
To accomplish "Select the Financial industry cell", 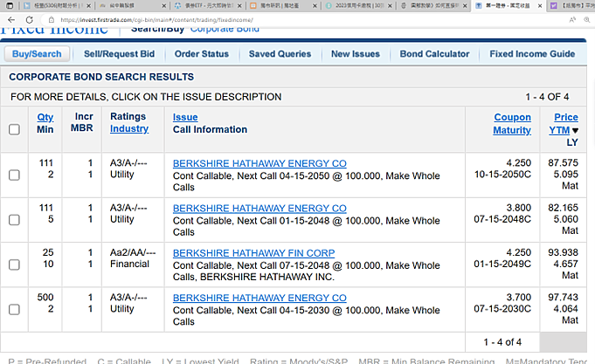I will click(x=129, y=264).
